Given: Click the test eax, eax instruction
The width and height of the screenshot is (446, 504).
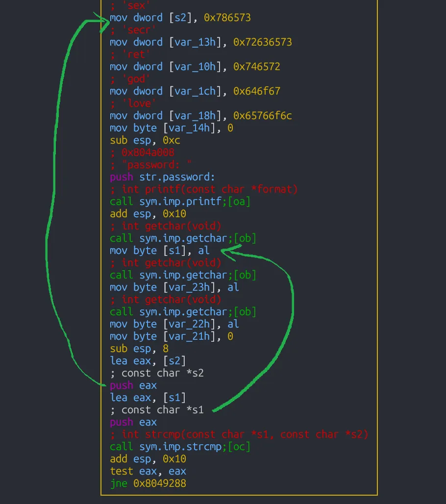Looking at the screenshot, I should click(148, 471).
